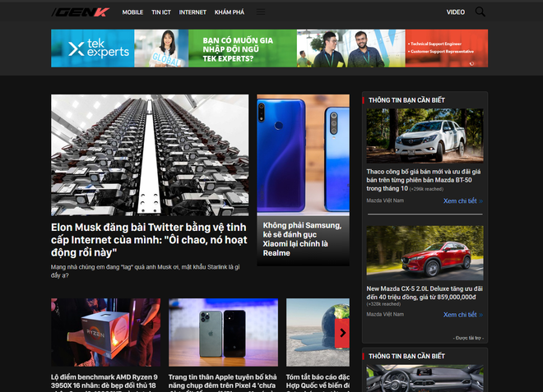Select the INTERNET navigation item
543x392 pixels.
[193, 12]
